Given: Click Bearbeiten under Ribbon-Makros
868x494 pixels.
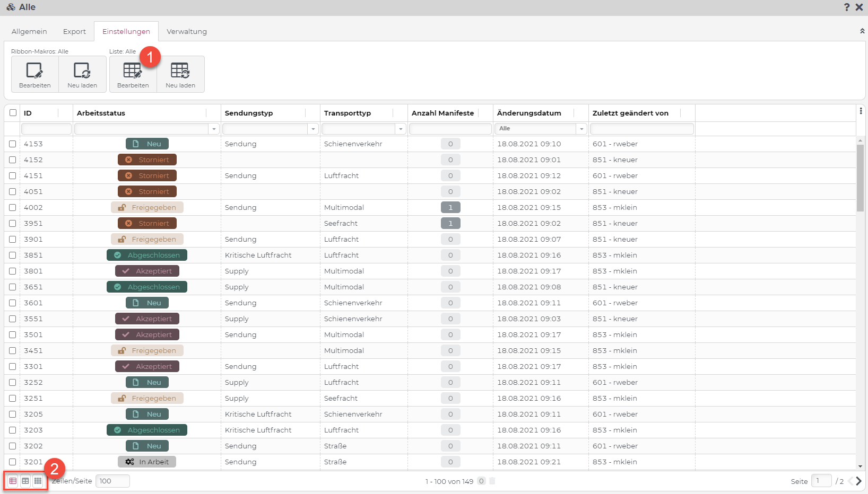Looking at the screenshot, I should (35, 74).
